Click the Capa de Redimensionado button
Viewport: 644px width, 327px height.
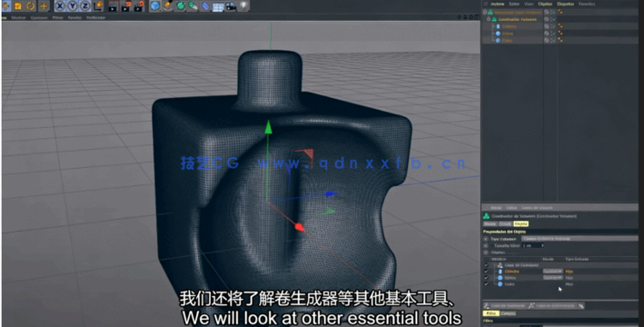tap(552, 305)
